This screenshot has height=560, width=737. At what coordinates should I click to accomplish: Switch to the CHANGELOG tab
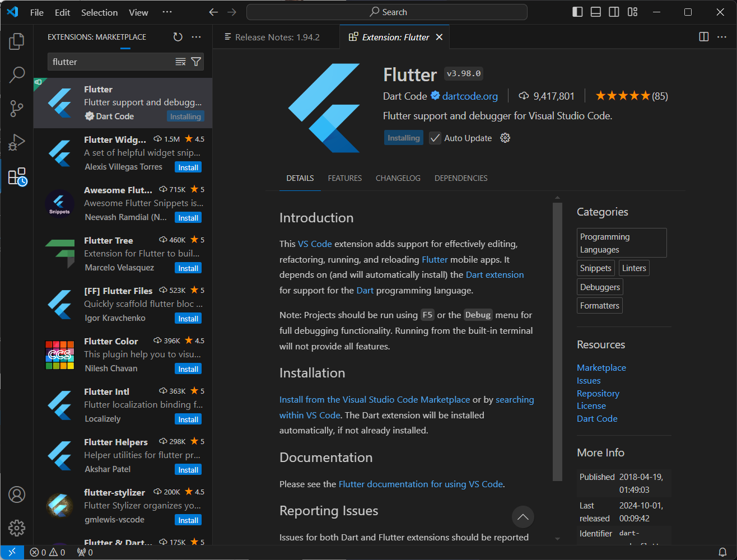coord(398,178)
